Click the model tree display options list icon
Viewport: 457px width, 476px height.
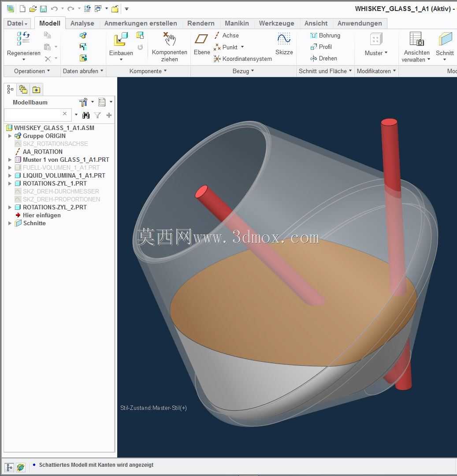pos(102,102)
